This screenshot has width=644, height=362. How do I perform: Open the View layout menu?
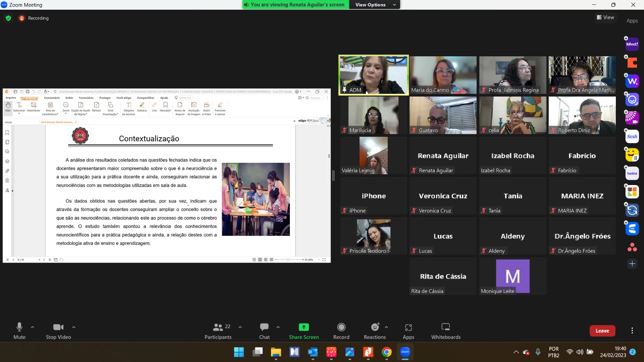click(606, 17)
